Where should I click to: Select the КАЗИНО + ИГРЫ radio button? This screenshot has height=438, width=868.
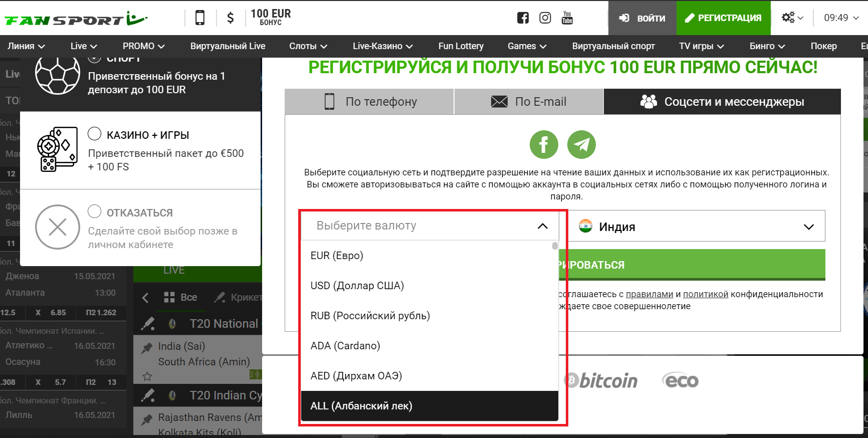pyautogui.click(x=95, y=134)
